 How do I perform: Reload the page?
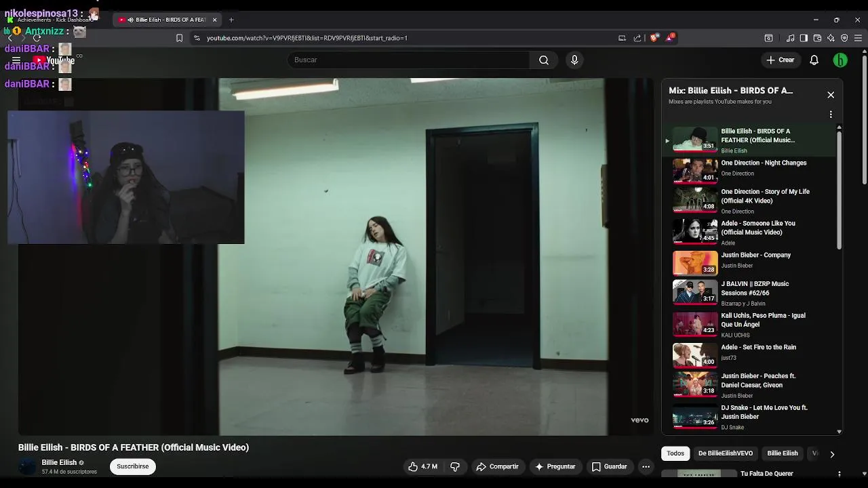pyautogui.click(x=37, y=38)
